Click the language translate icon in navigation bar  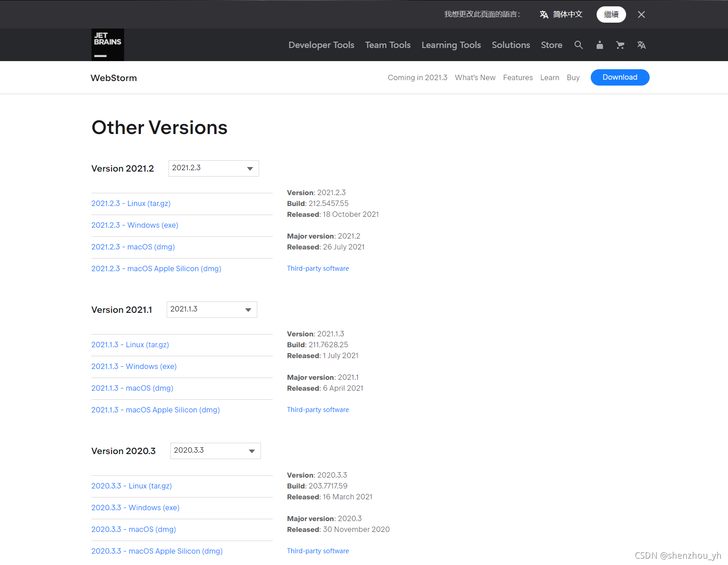pos(641,45)
